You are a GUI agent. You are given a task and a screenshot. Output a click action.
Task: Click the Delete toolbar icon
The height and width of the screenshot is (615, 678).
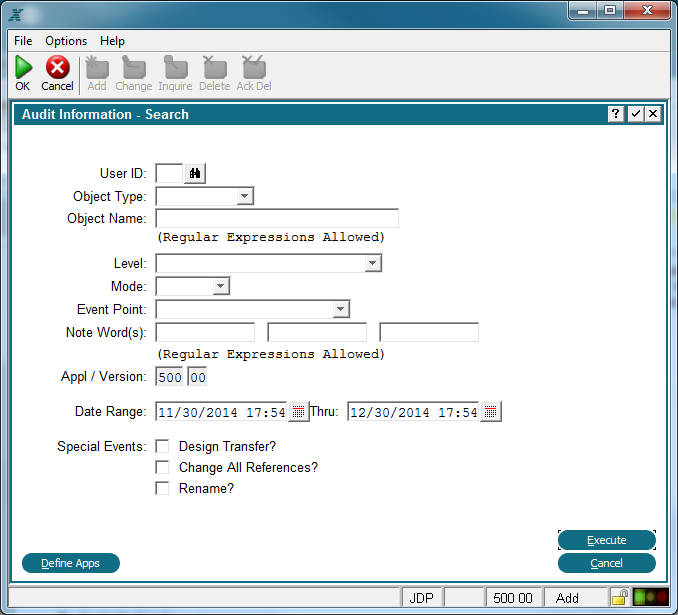pyautogui.click(x=215, y=67)
